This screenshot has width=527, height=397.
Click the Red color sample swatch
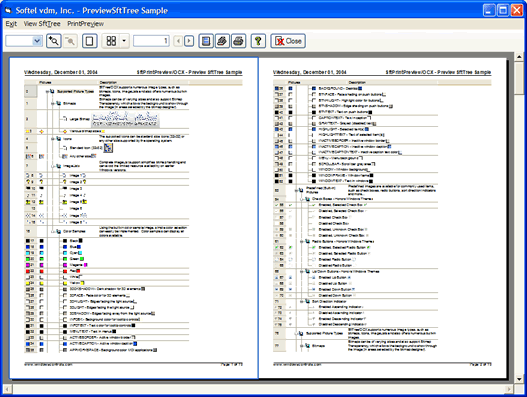pyautogui.click(x=78, y=271)
